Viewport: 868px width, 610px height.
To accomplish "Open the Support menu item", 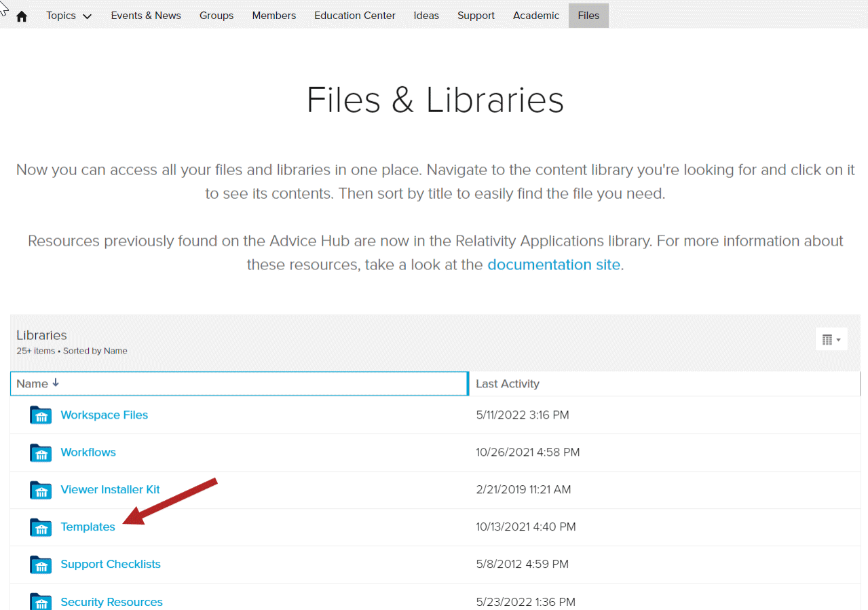I will tap(476, 16).
